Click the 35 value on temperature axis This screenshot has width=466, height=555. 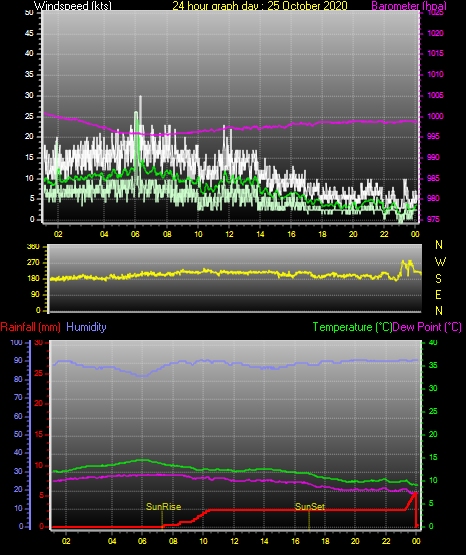coord(433,365)
